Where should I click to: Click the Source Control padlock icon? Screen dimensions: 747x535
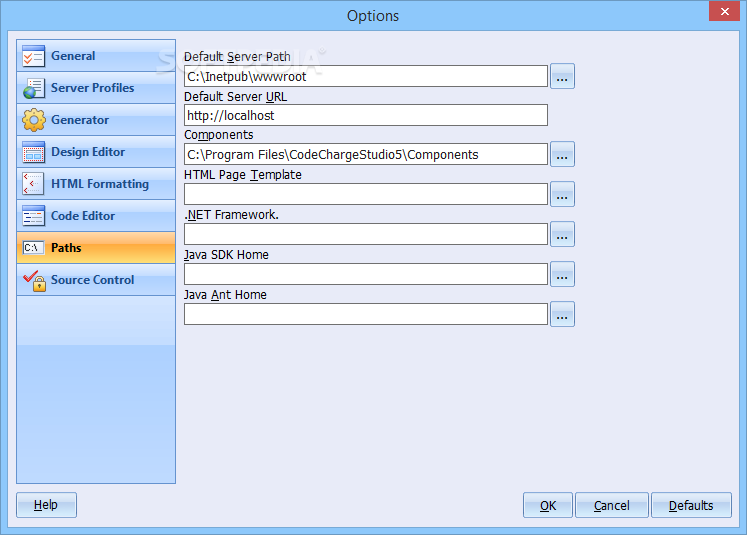[x=34, y=280]
